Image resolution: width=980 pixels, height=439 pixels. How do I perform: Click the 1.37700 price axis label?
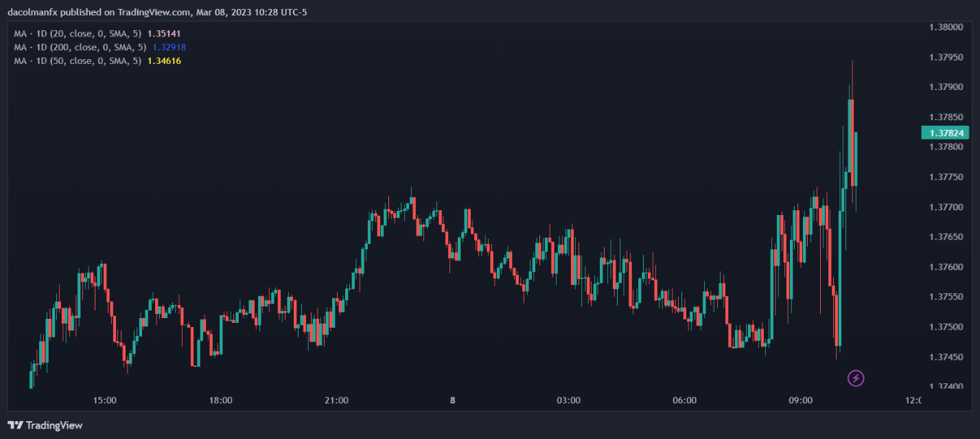click(946, 207)
